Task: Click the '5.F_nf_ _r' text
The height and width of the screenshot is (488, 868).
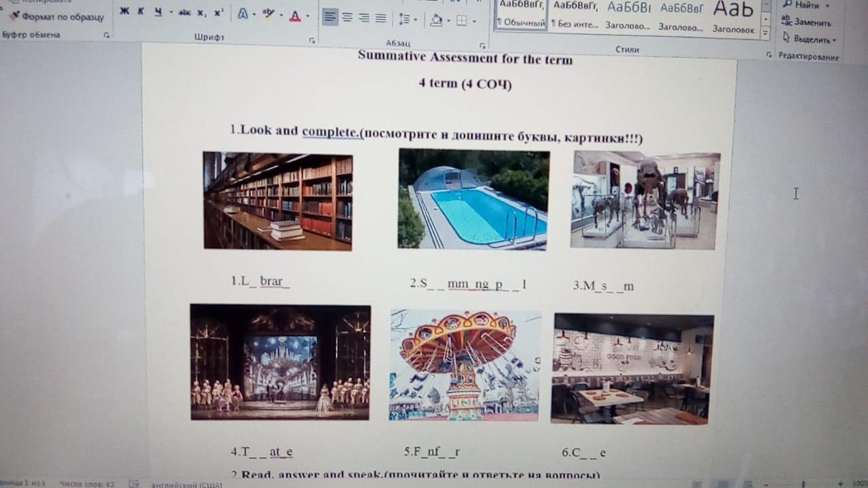Action: tap(432, 451)
